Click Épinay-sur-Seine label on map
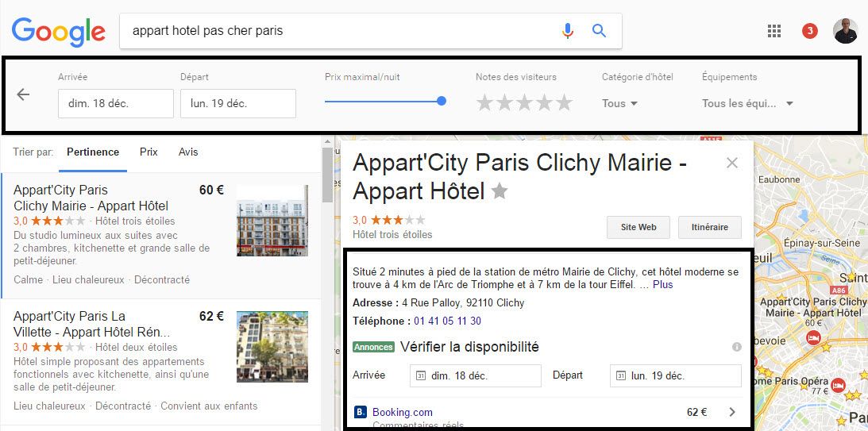 click(822, 243)
